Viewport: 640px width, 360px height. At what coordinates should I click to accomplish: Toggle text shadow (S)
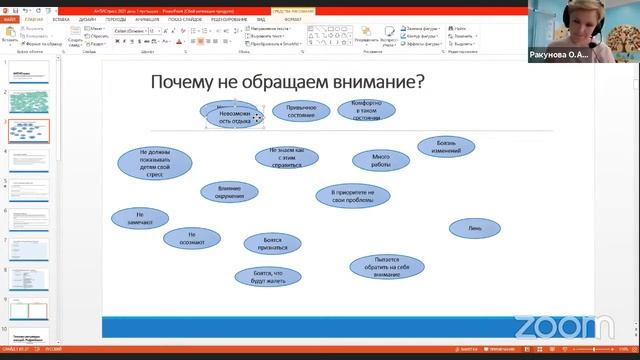(139, 41)
